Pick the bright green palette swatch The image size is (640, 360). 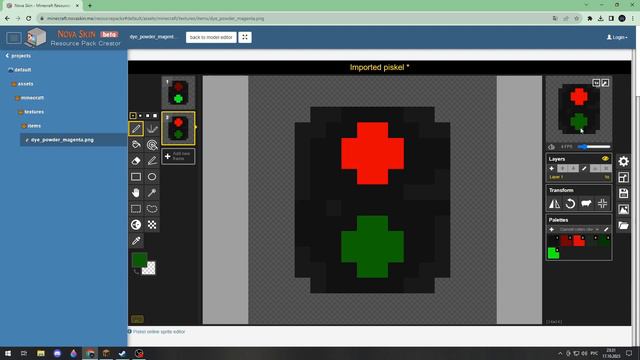pyautogui.click(x=553, y=253)
